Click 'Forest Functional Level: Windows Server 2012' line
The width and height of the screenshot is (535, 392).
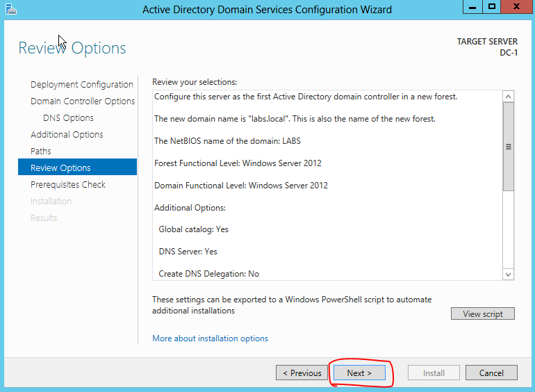point(238,163)
